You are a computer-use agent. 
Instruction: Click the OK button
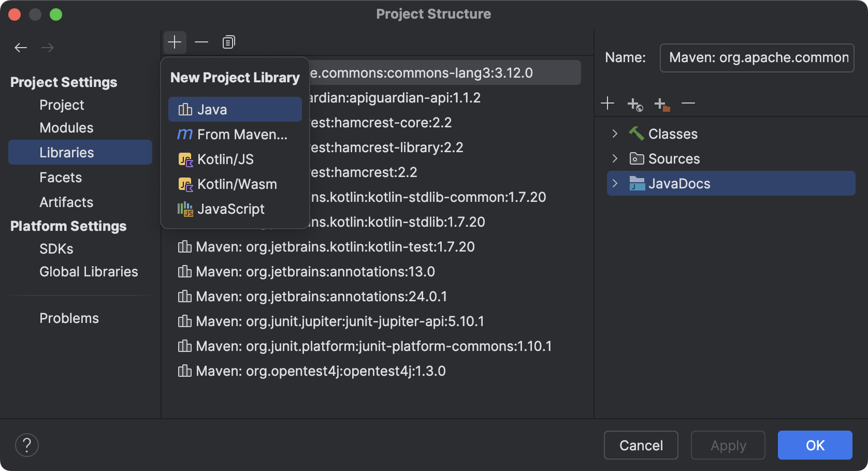click(815, 445)
